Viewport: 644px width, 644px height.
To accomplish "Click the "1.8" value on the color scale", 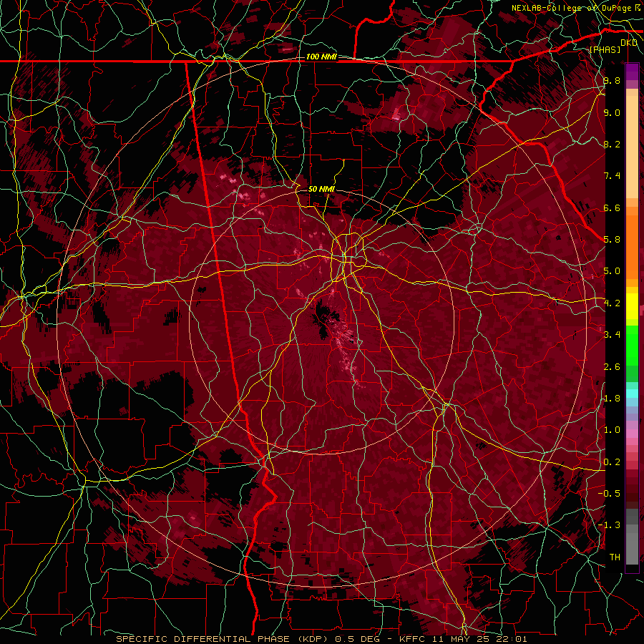I will click(x=612, y=399).
